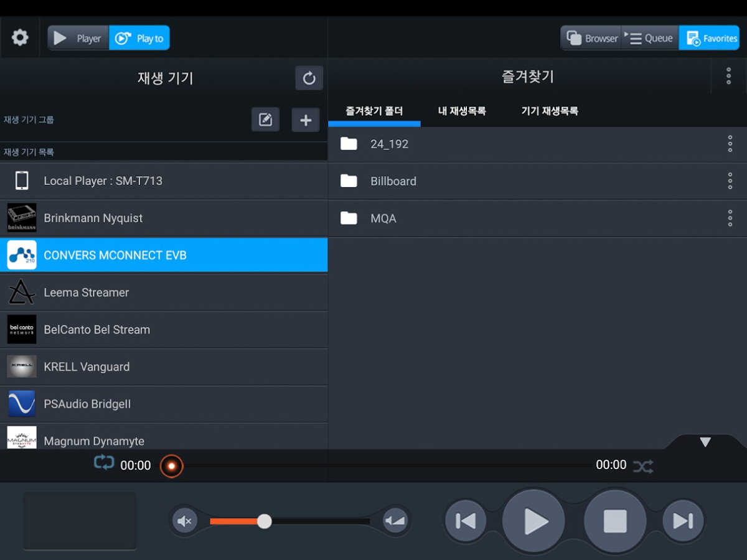Screen dimensions: 747x560
Task: Click the Local Player phone icon
Action: pos(22,181)
